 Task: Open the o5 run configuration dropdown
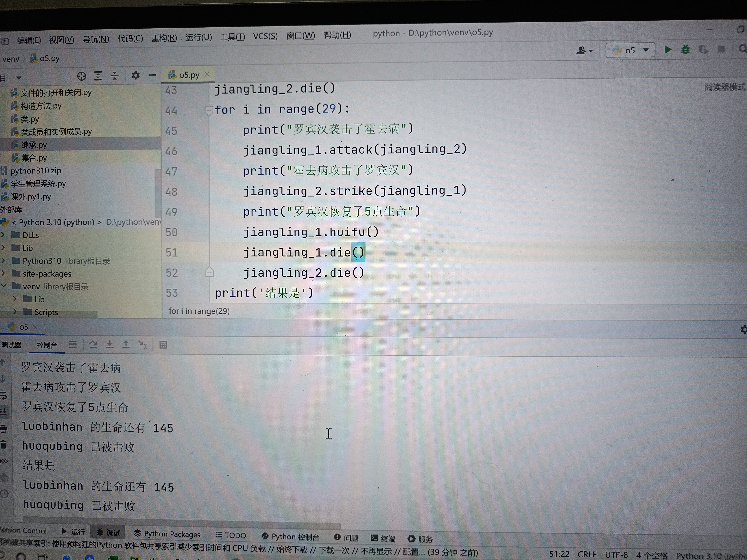(x=630, y=50)
